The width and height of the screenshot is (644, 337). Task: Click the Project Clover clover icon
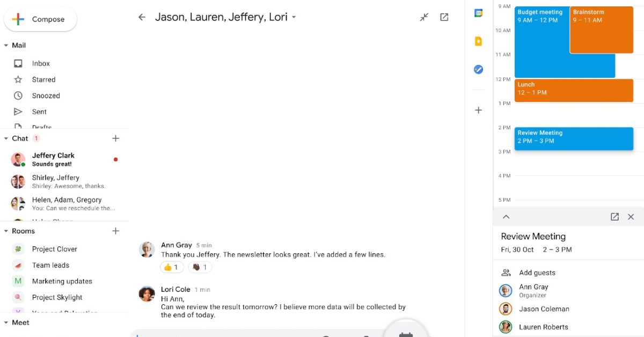click(18, 249)
